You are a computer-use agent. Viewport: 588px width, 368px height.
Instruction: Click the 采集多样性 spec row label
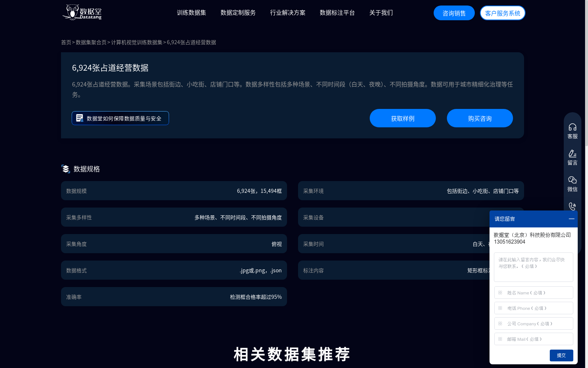tap(79, 217)
